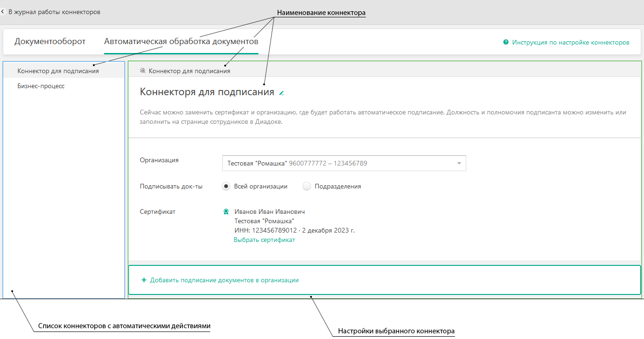This screenshot has height=339, width=644.
Task: Click the certificate badge icon beside Иванов
Action: [226, 212]
